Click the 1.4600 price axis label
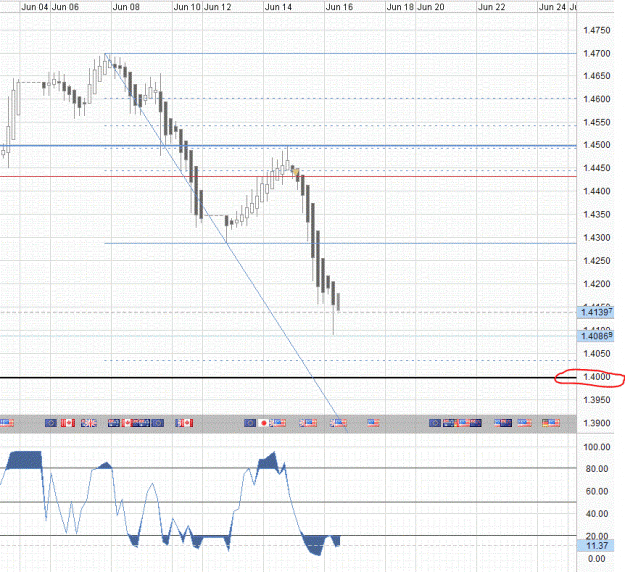Screen dimensions: 625x572 coord(597,99)
